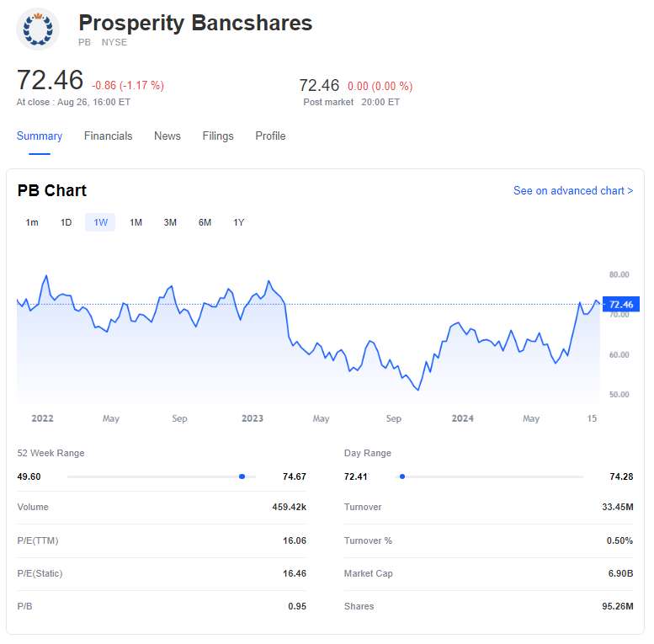This screenshot has width=654, height=644.
Task: Set the chart interval to 6M
Action: point(205,222)
